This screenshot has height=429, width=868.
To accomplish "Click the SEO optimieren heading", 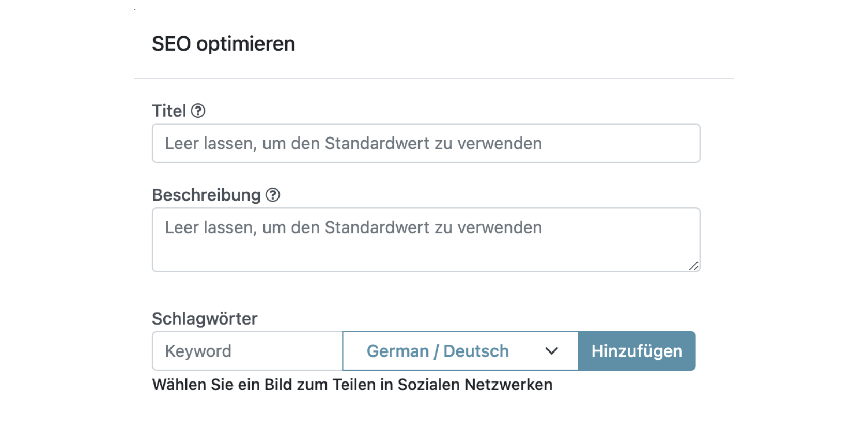I will coord(223,44).
